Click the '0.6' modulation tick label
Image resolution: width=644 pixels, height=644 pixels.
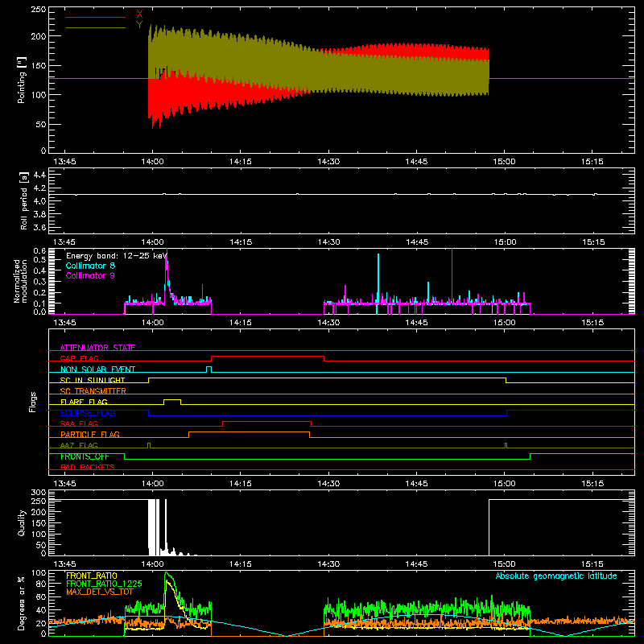pos(39,251)
